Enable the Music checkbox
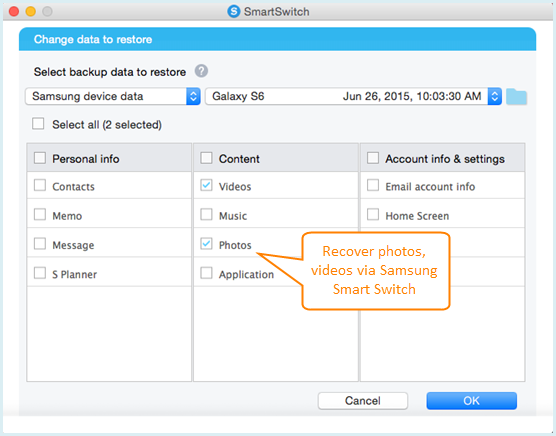This screenshot has height=436, width=556. click(x=206, y=215)
